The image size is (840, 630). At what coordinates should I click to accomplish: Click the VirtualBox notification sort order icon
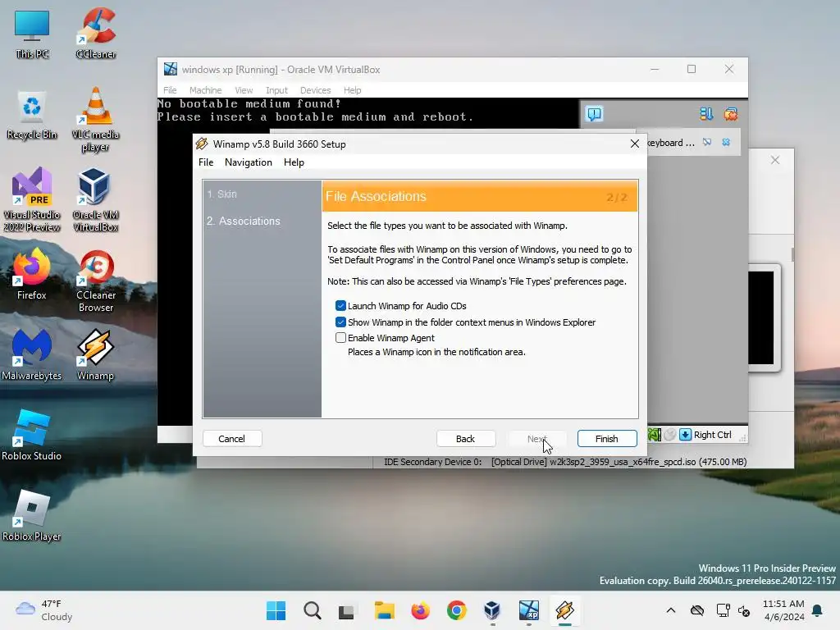(x=706, y=114)
